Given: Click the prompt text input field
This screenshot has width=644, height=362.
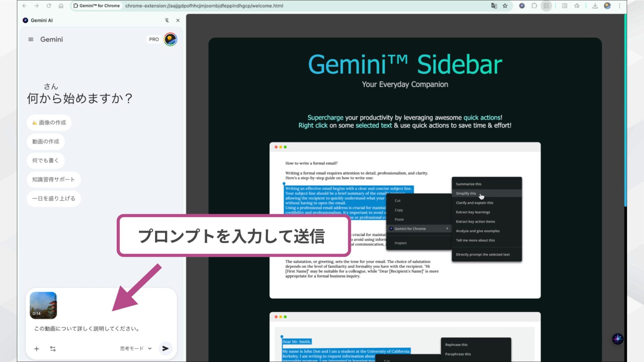Looking at the screenshot, I should pos(86,328).
